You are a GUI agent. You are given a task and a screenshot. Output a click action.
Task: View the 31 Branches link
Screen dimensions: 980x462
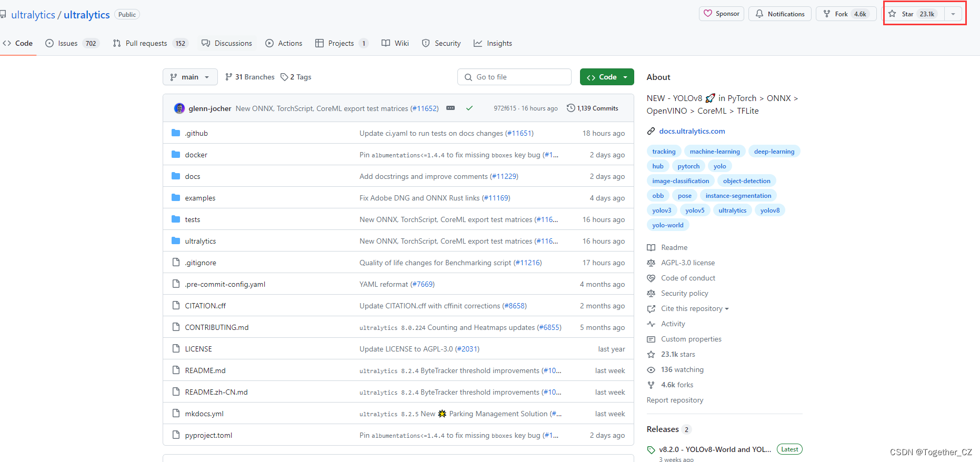249,77
